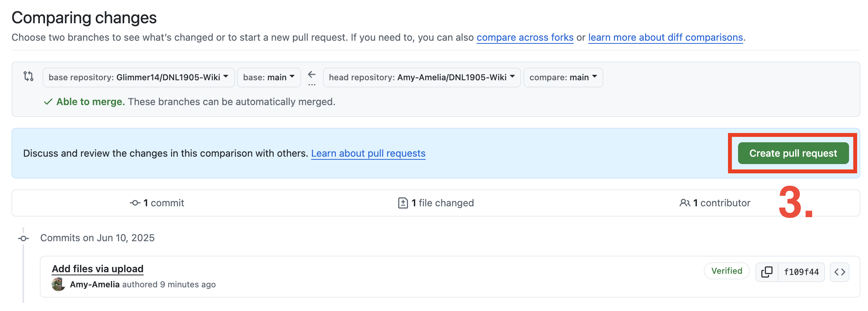This screenshot has width=868, height=311.
Task: Switch to the '1 commit' tab
Action: pos(157,203)
